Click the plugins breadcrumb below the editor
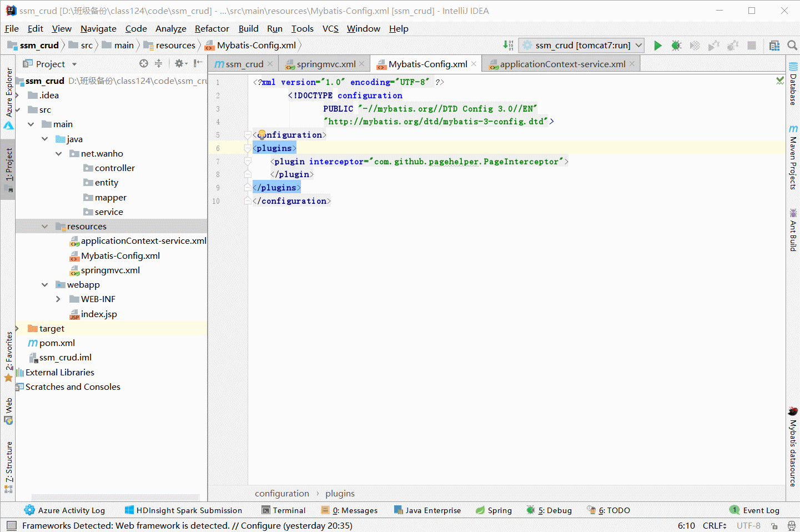Viewport: 800px width, 532px height. (339, 493)
